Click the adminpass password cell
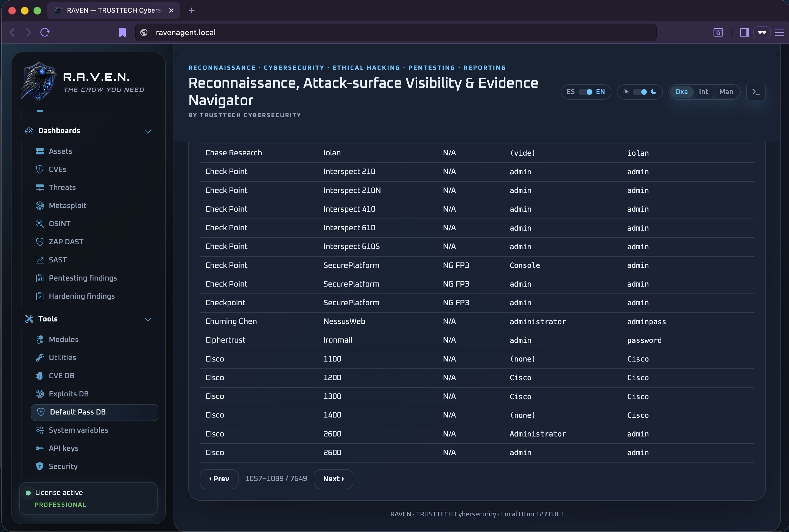The height and width of the screenshot is (532, 789). [647, 322]
